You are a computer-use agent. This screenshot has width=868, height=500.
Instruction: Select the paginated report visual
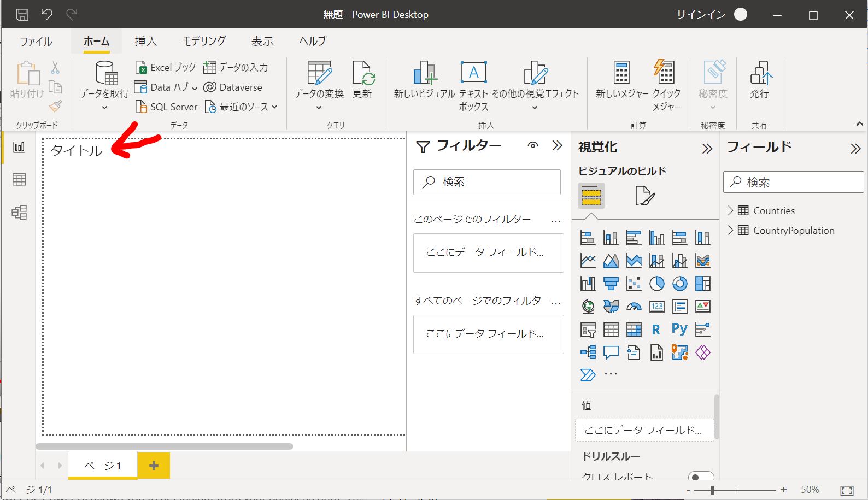pos(656,352)
